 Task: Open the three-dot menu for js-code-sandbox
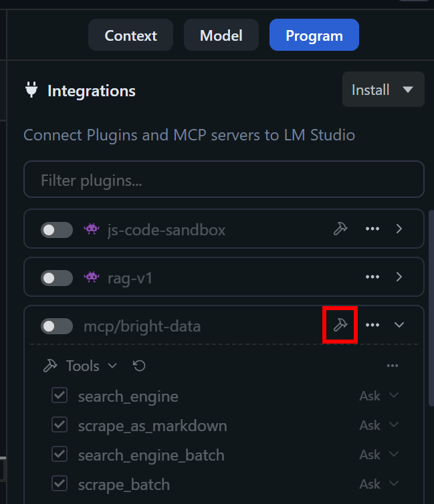click(x=372, y=229)
